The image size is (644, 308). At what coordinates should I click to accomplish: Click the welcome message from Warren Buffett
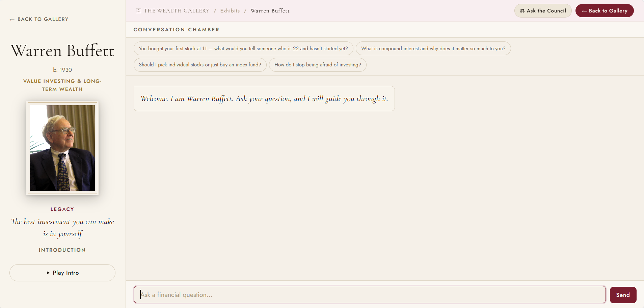tap(264, 98)
